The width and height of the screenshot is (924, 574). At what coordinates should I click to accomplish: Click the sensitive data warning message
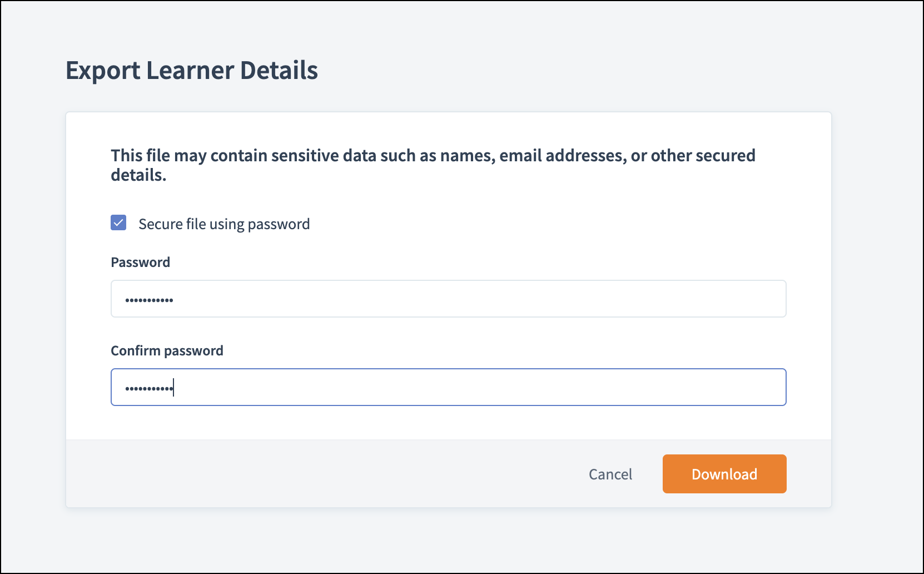(433, 156)
